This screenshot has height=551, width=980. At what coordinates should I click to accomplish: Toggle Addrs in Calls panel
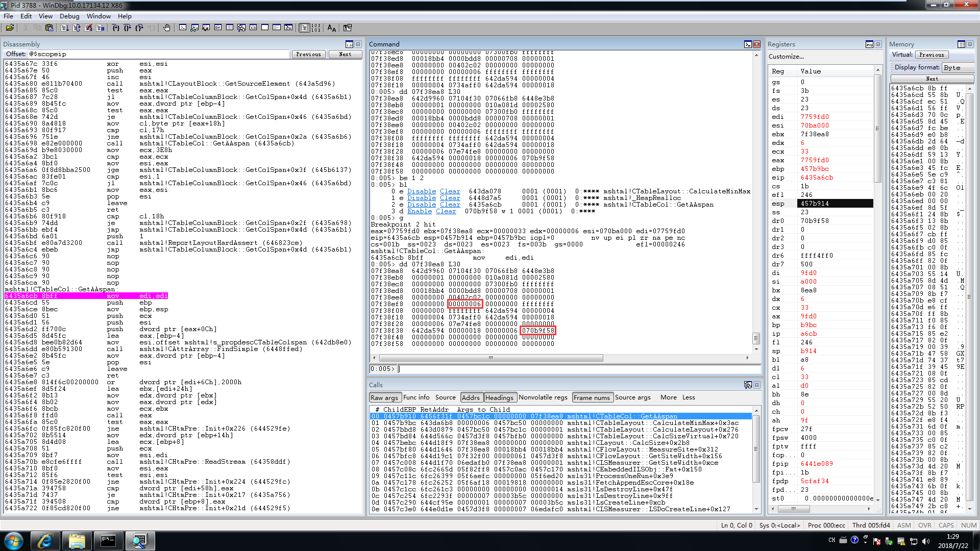[471, 397]
